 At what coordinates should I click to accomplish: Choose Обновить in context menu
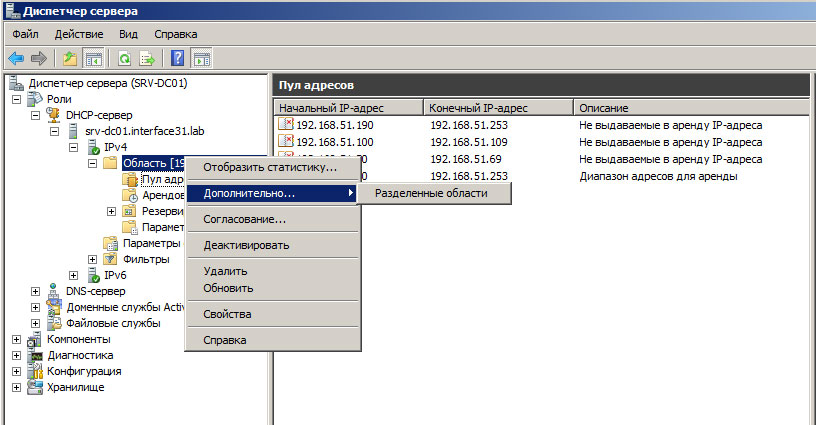tap(273, 288)
